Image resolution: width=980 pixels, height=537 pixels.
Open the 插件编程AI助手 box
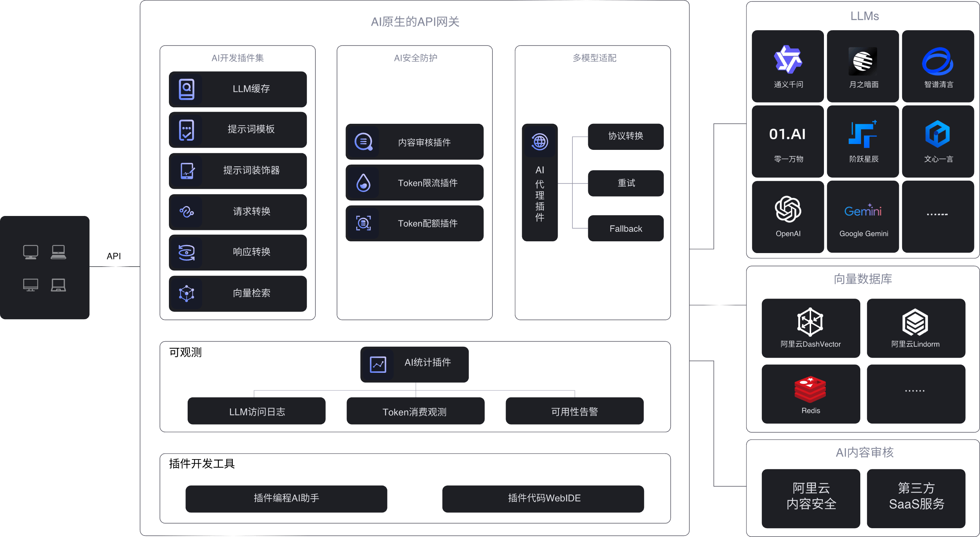click(286, 499)
